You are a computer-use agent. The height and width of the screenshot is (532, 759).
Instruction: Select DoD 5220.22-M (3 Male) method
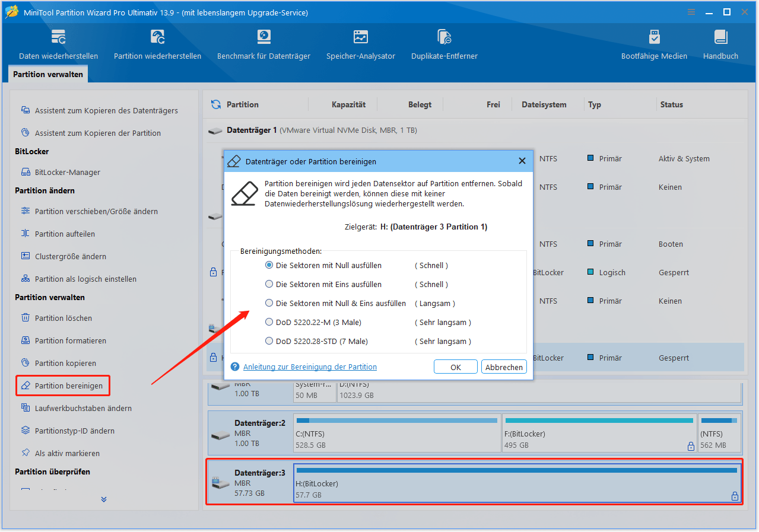313,322
